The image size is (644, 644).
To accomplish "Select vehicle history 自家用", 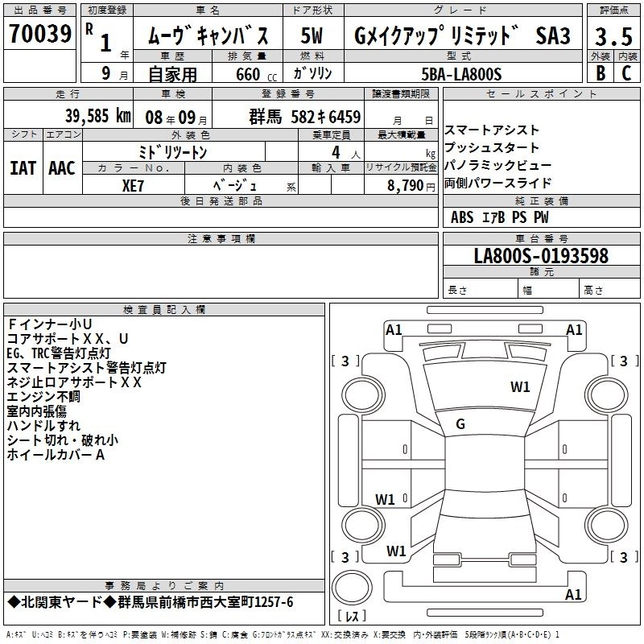I will pos(172,74).
